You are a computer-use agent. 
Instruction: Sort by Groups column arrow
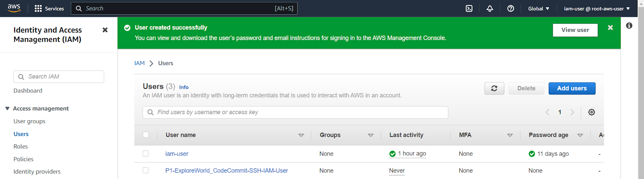371,135
